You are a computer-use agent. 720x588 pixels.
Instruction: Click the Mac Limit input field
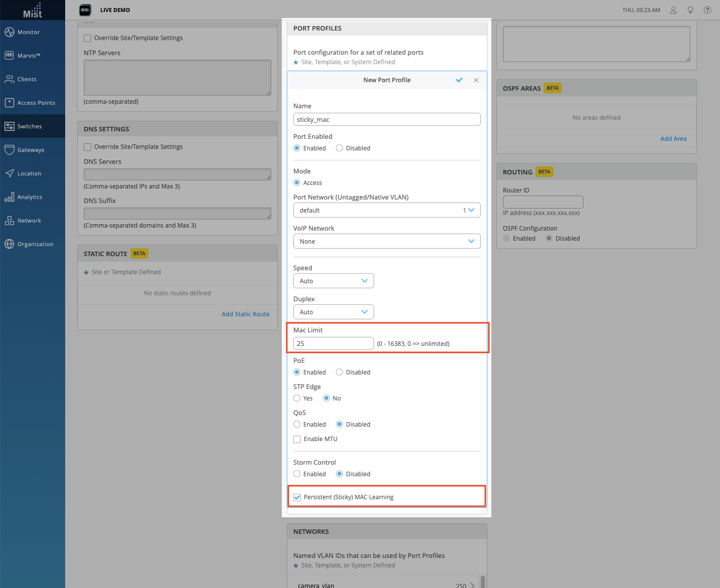(333, 343)
